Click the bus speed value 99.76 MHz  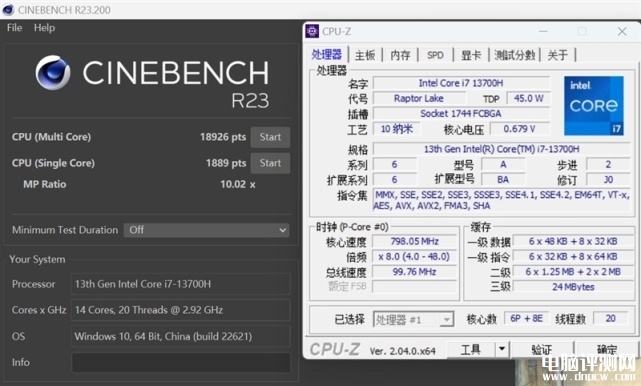pyautogui.click(x=415, y=272)
